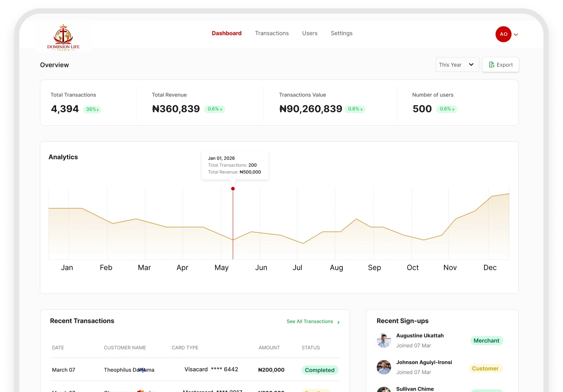The width and height of the screenshot is (563, 392).
Task: Click the AMOUNT column header
Action: tap(269, 348)
